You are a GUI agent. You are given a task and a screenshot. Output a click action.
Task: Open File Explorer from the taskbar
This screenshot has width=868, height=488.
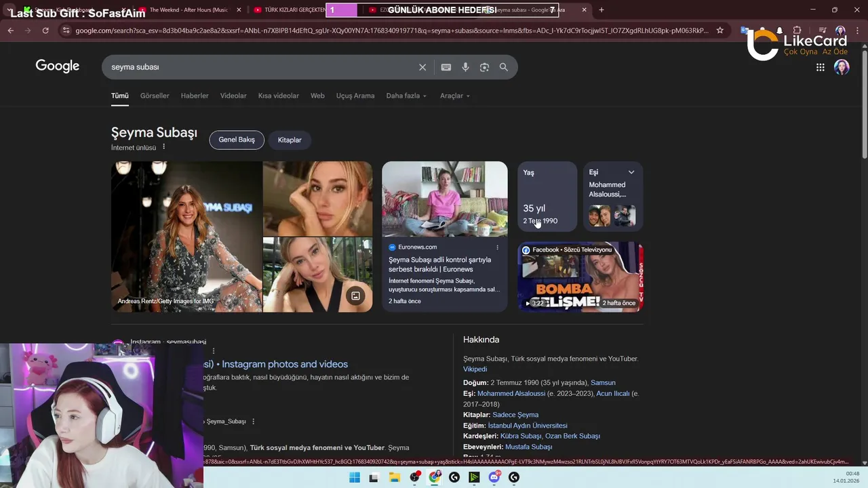394,478
